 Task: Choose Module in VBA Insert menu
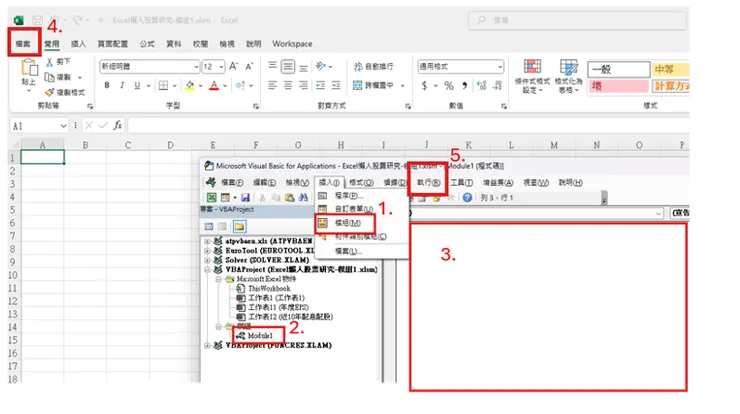pos(345,223)
